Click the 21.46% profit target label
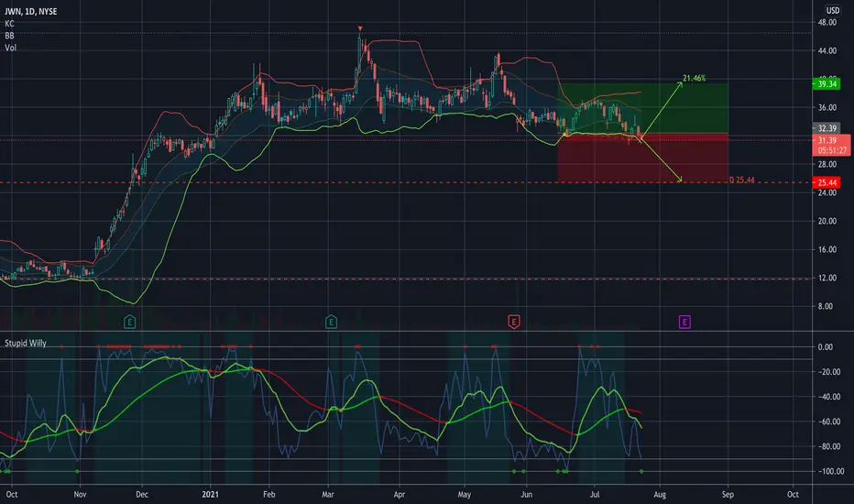Viewport: 854px width, 504px height. tap(694, 79)
